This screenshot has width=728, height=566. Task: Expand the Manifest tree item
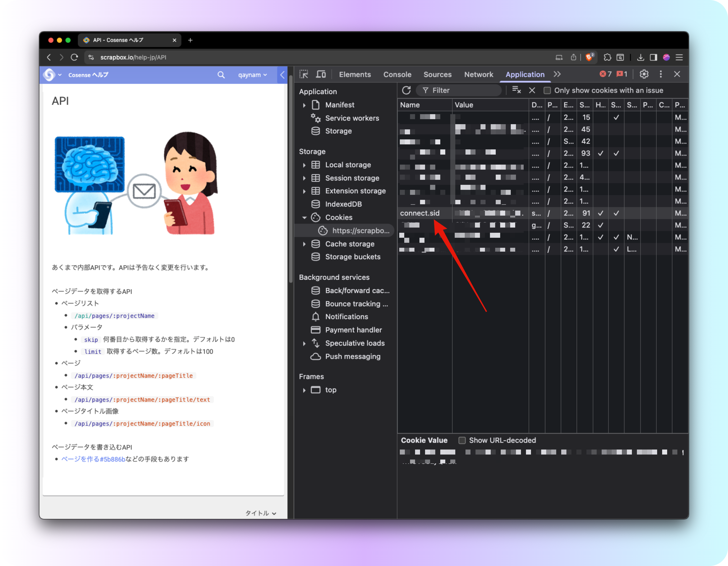click(x=304, y=105)
